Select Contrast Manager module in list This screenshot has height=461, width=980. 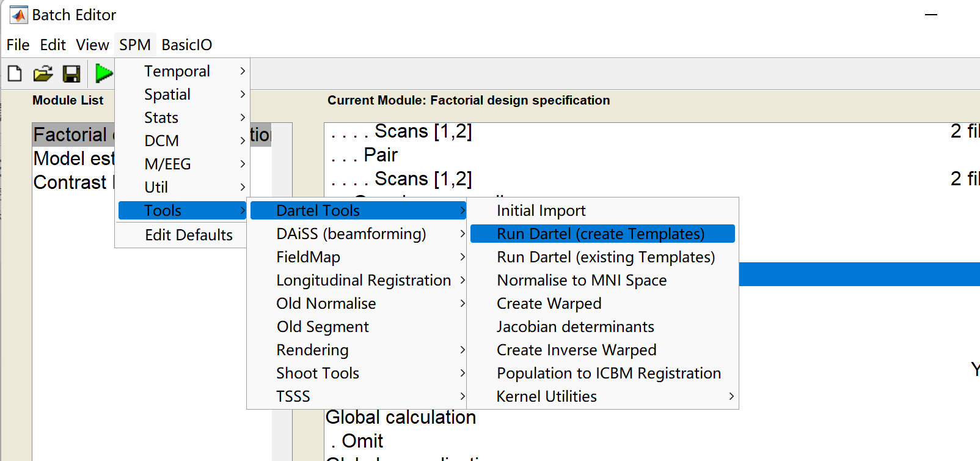coord(73,182)
